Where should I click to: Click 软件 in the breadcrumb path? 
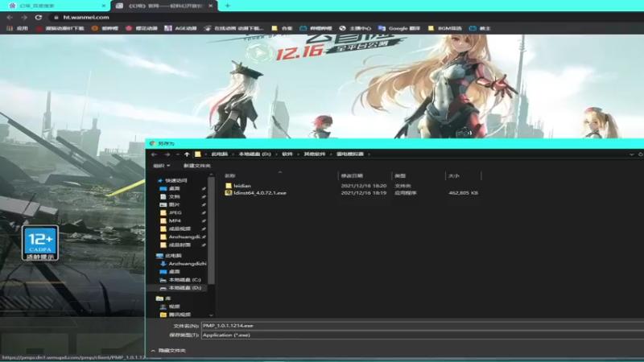tap(287, 154)
